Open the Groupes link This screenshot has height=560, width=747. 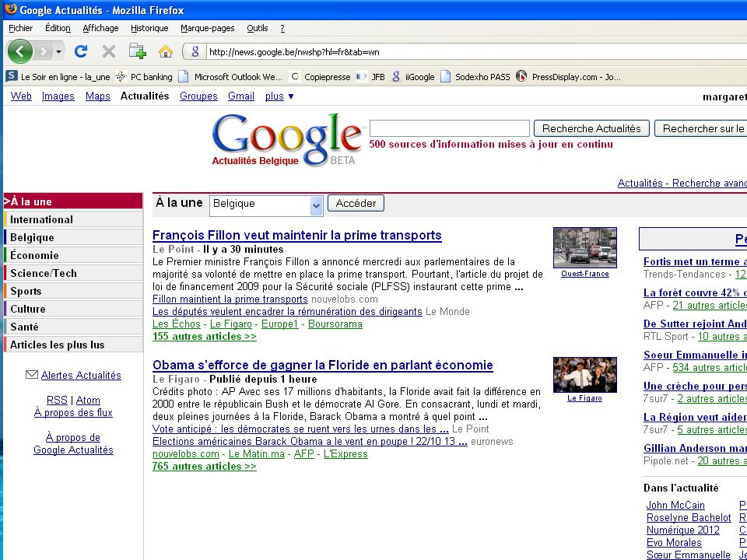198,96
